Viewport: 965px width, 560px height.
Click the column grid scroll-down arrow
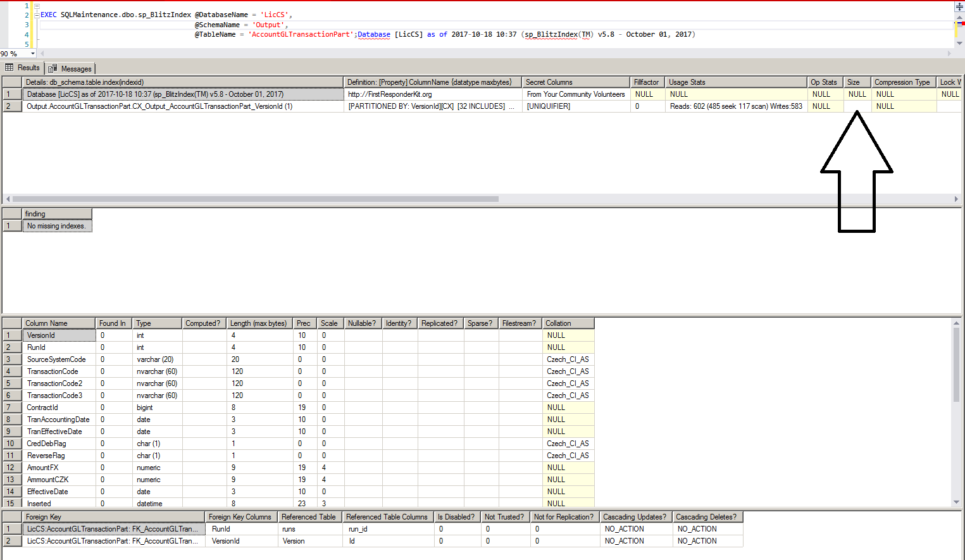tap(957, 502)
